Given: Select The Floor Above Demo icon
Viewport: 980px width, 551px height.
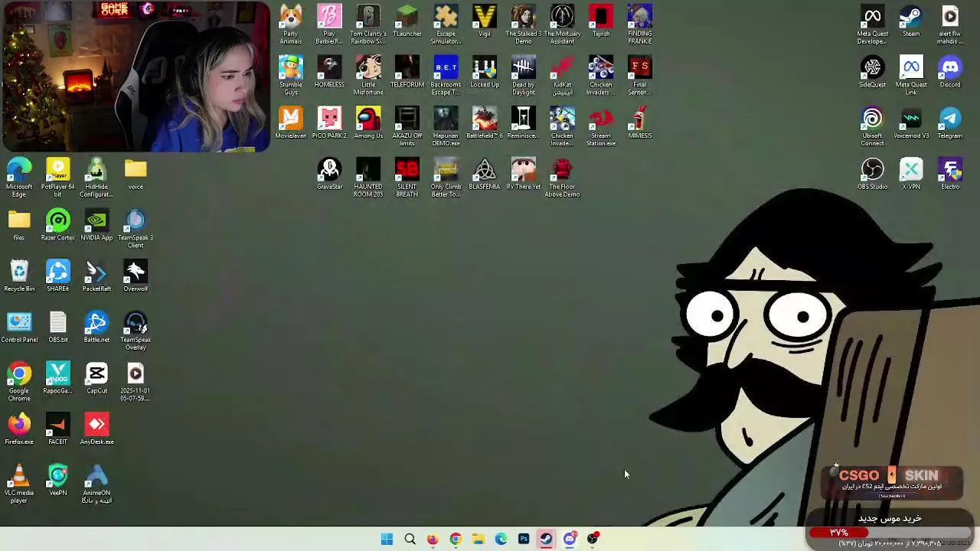Looking at the screenshot, I should tap(562, 178).
